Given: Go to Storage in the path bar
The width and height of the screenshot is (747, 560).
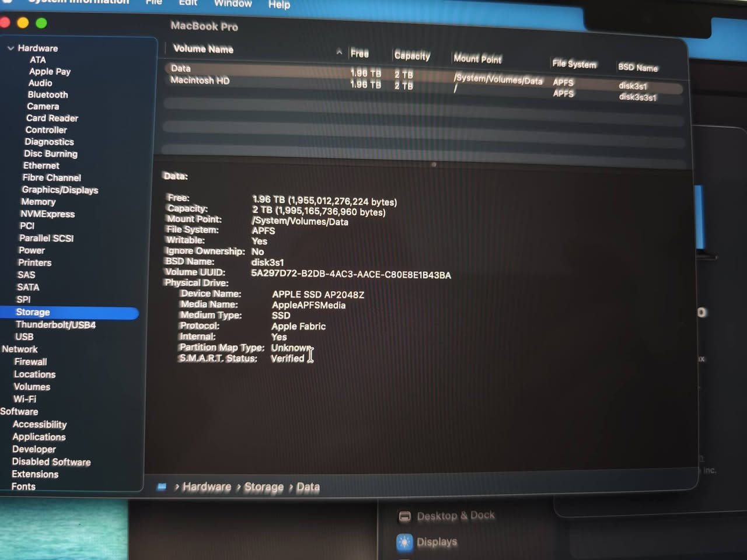Looking at the screenshot, I should tap(264, 487).
